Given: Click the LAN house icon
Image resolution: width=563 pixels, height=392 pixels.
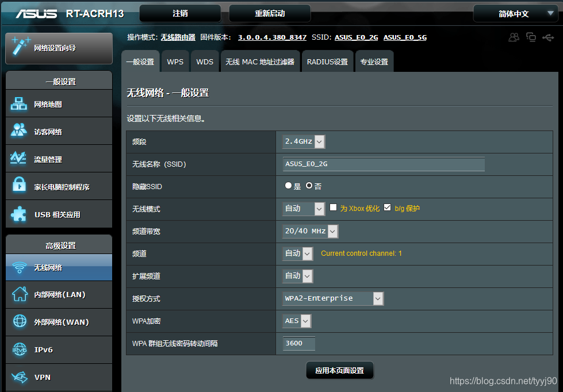Looking at the screenshot, I should click(20, 294).
